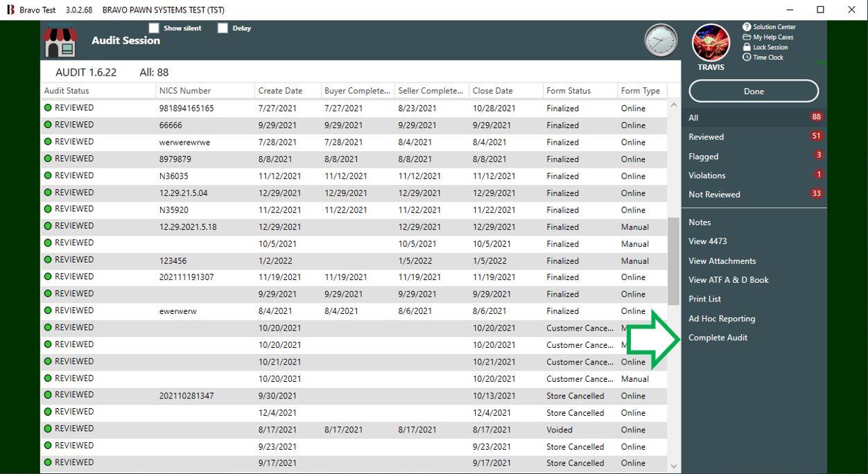Click the Lock Session padlock
Screen dimensions: 868x474
[747, 47]
